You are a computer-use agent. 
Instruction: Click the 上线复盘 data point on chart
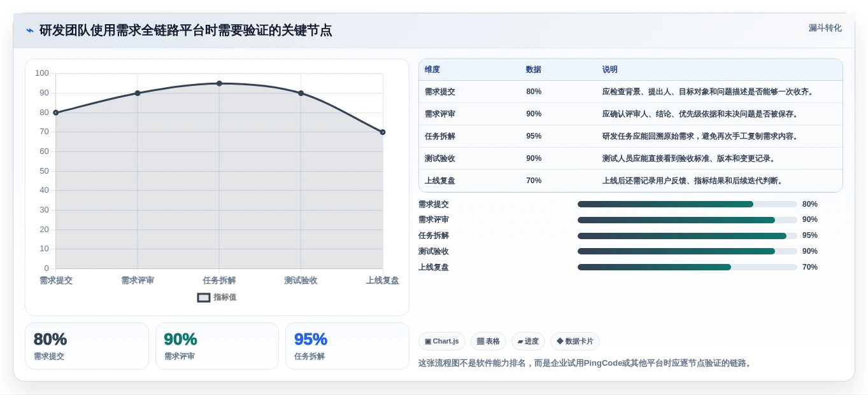[383, 132]
